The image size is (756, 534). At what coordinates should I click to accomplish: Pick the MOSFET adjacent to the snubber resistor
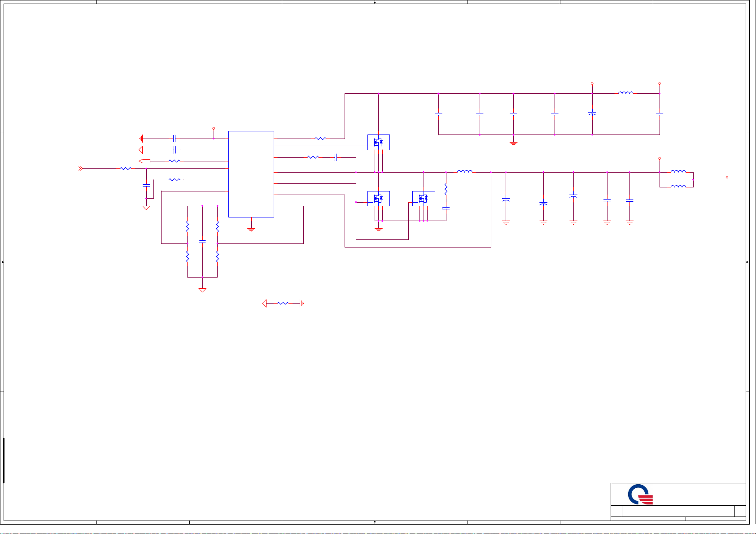pyautogui.click(x=424, y=199)
